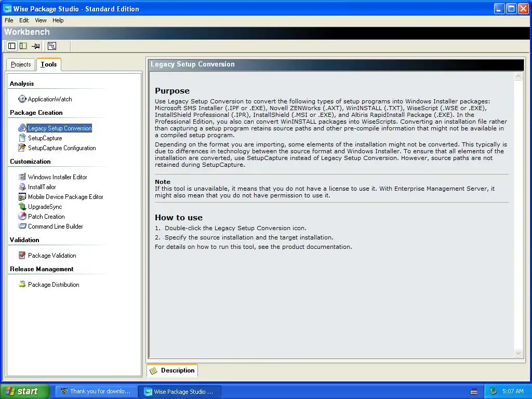Viewport: 532px width, 399px height.
Task: Click the Legacy Setup Conversion icon
Action: click(22, 128)
